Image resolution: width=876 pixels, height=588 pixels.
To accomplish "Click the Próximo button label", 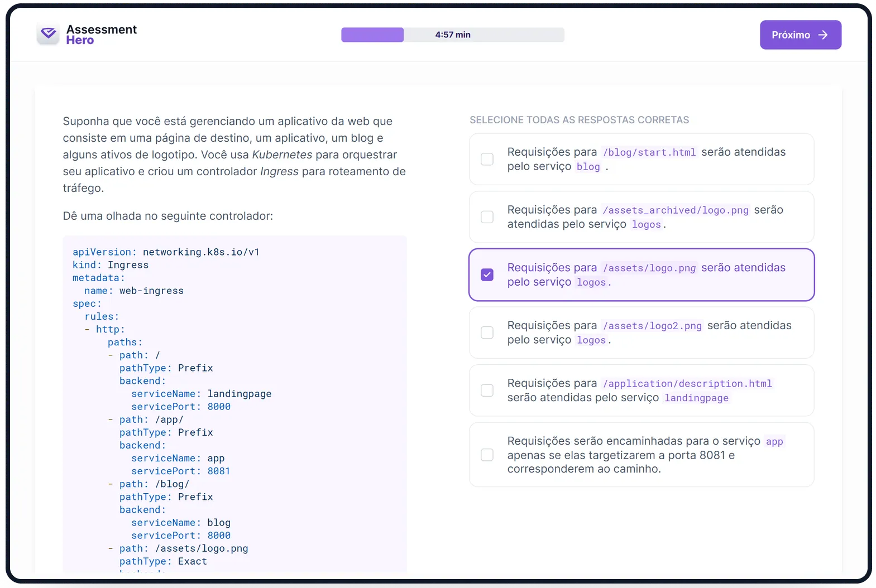I will 791,35.
